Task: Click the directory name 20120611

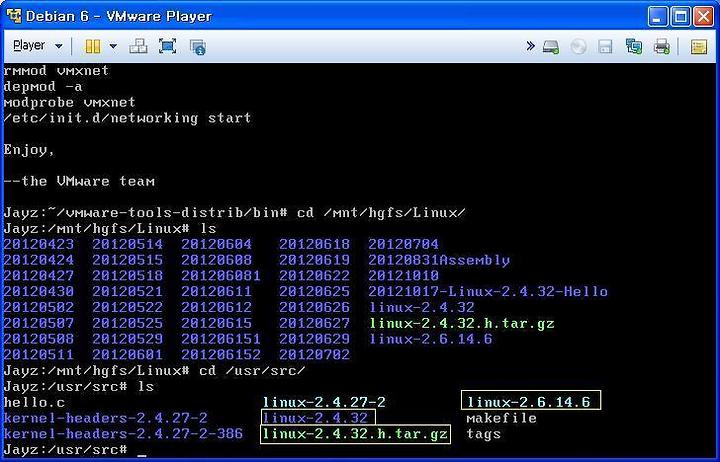Action: pyautogui.click(x=216, y=292)
